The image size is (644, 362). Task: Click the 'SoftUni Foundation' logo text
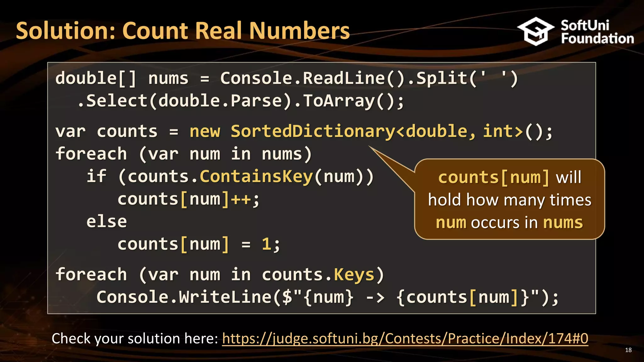(x=597, y=32)
